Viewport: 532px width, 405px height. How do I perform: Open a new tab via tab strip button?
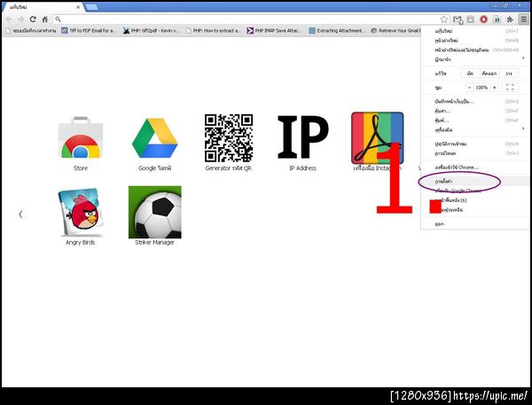(91, 7)
